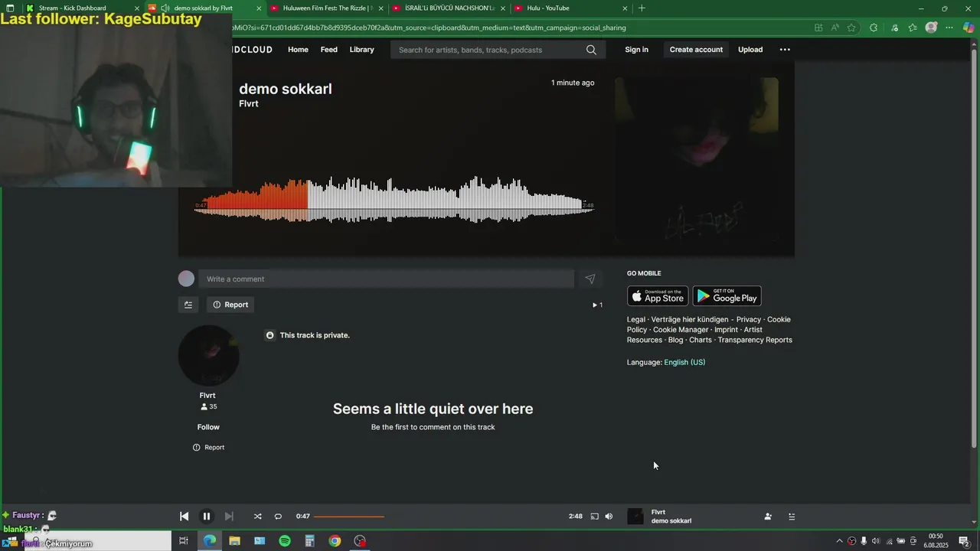The width and height of the screenshot is (980, 551).
Task: Open Edge Copilot icon
Action: click(969, 28)
